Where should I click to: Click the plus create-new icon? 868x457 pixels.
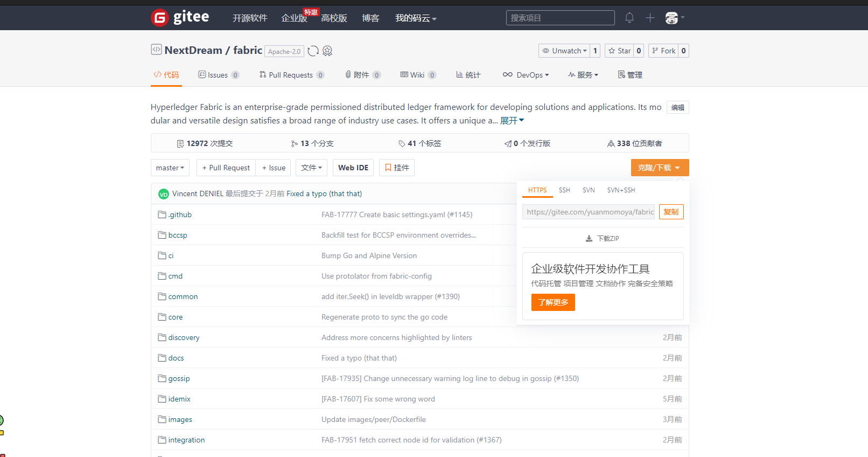[650, 18]
